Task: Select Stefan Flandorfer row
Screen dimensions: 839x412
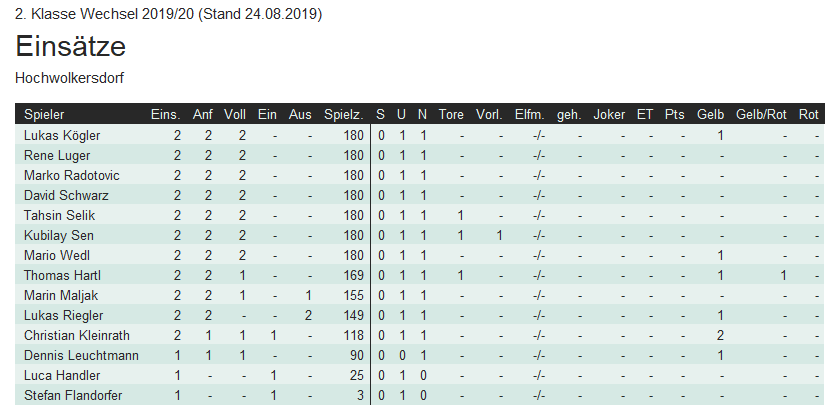Action: click(x=420, y=395)
